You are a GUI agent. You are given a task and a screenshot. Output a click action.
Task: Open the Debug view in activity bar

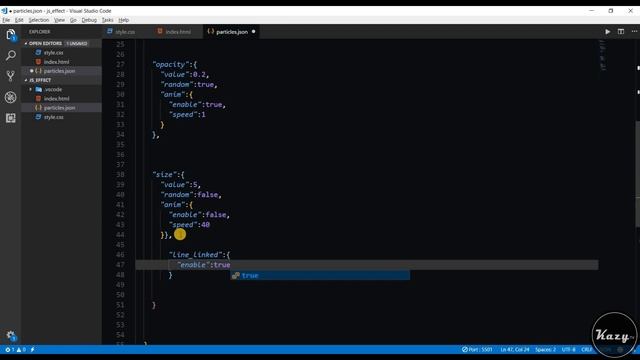pos(11,97)
